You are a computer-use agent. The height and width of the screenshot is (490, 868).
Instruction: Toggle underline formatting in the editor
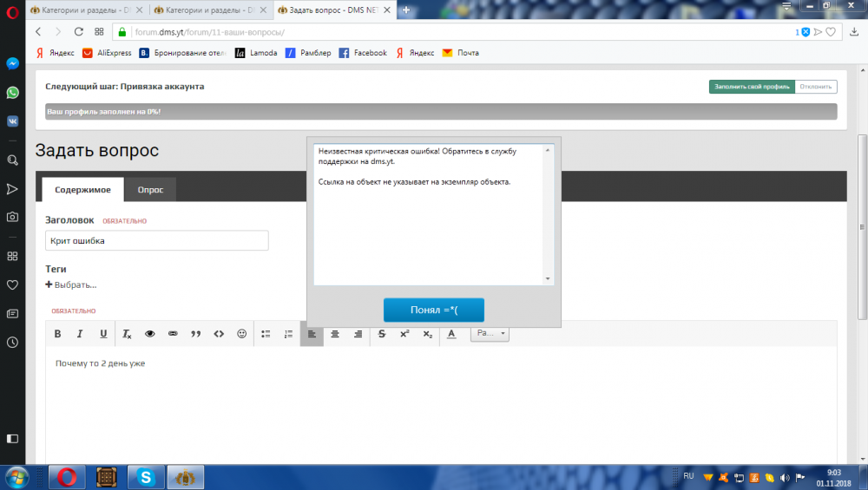click(103, 334)
